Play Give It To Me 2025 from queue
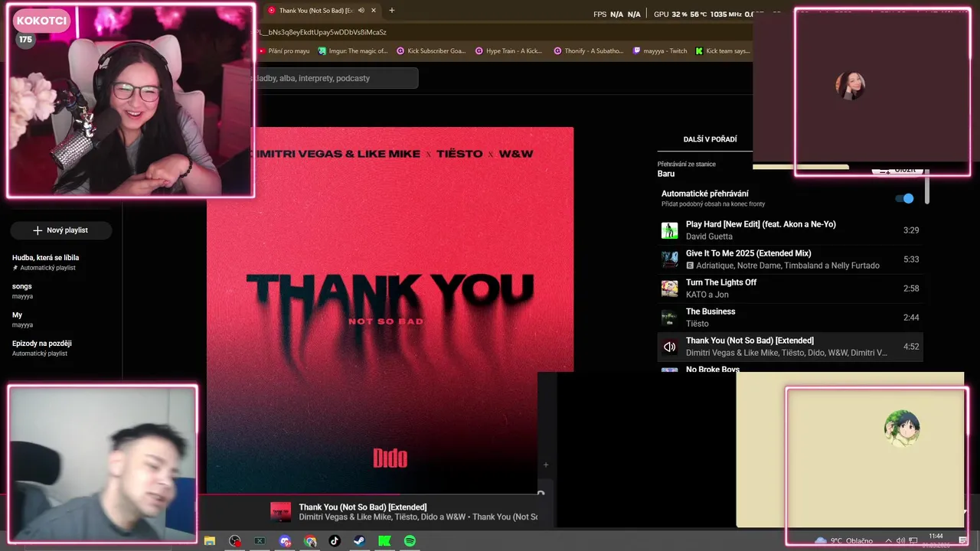The width and height of the screenshot is (980, 551). 790,259
